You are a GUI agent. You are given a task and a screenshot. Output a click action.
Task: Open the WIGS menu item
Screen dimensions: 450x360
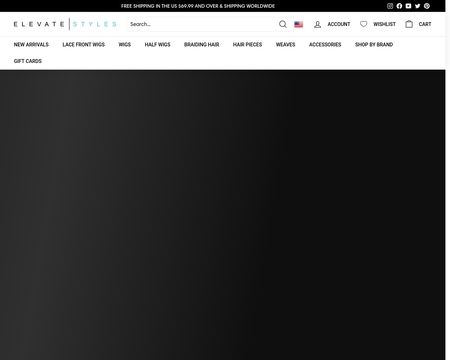tap(125, 45)
